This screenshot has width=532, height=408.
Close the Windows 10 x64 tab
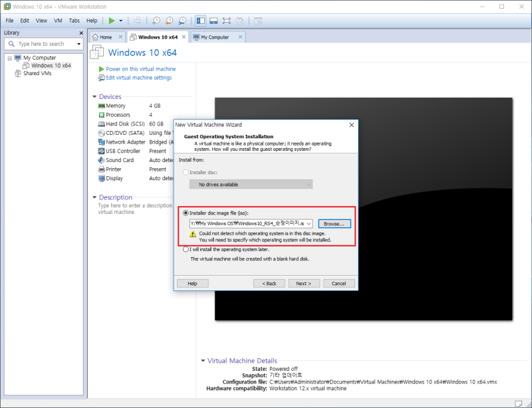(184, 37)
